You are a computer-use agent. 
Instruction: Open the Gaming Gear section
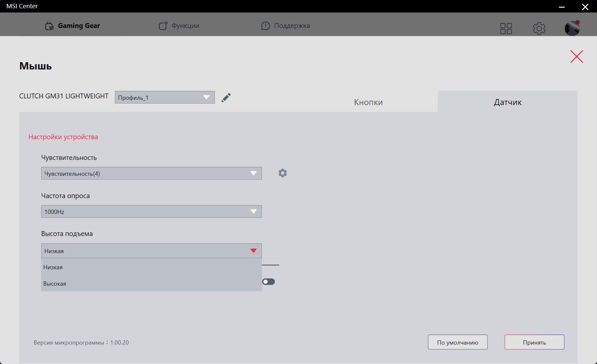point(72,26)
